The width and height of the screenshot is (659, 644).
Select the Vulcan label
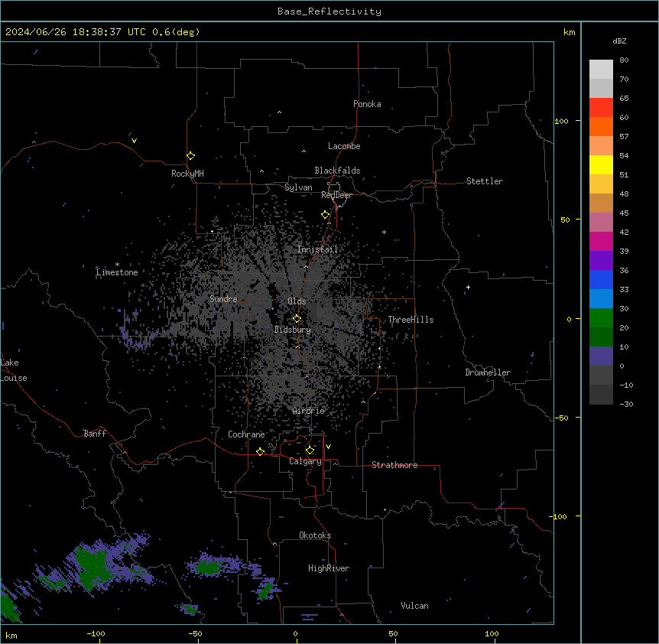click(x=415, y=606)
